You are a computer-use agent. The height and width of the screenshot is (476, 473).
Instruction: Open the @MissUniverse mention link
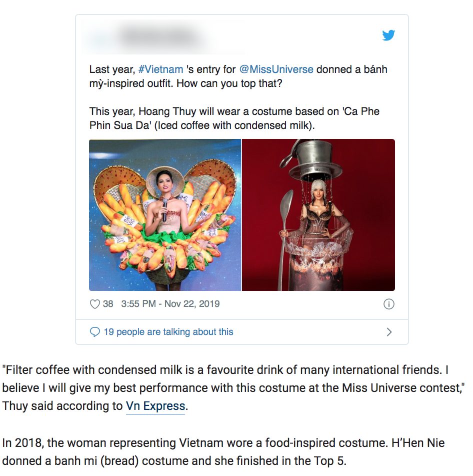[x=276, y=69]
